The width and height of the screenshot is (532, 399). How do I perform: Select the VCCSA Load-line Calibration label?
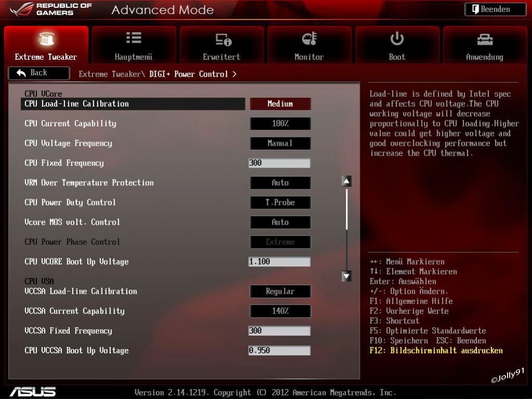click(x=81, y=291)
